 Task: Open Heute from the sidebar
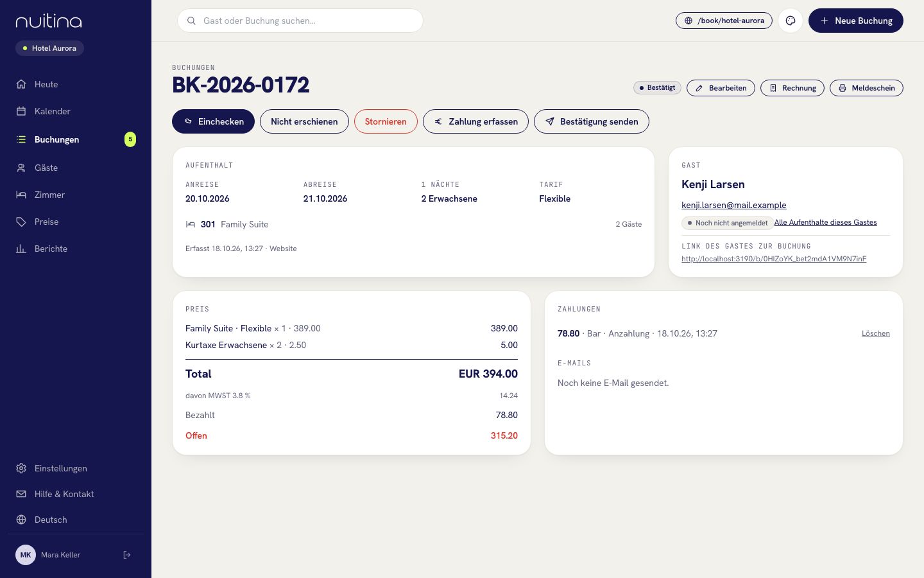click(76, 84)
